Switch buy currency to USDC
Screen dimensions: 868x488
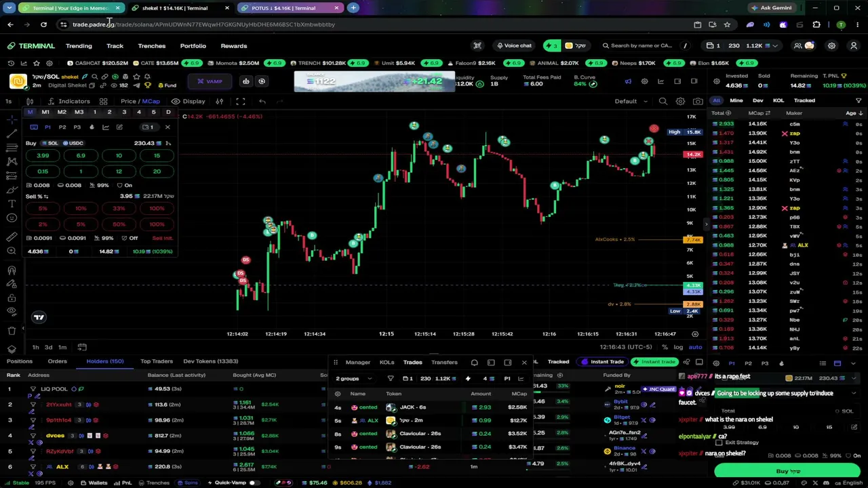(73, 143)
